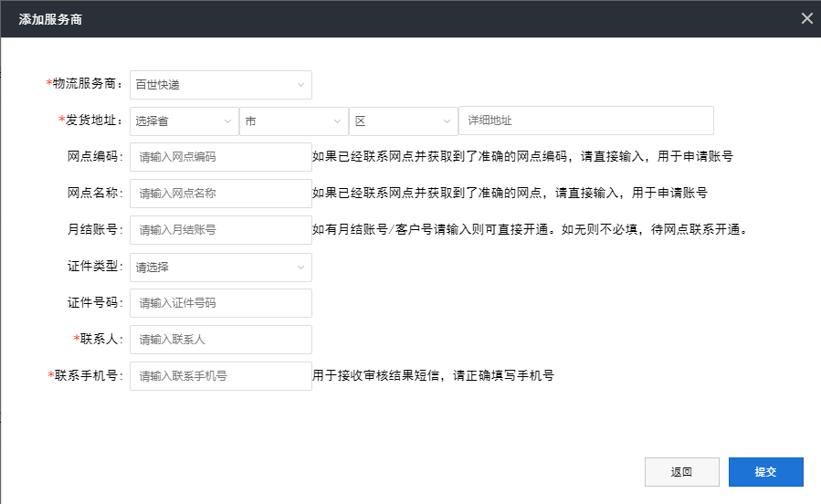This screenshot has height=504, width=821.
Task: Focus the 请输入证件号码 input field
Action: (x=220, y=303)
